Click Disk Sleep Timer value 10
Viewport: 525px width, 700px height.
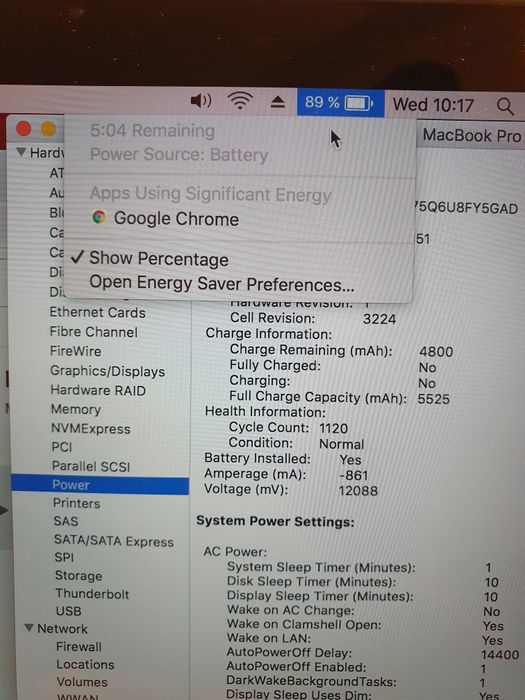tap(491, 583)
